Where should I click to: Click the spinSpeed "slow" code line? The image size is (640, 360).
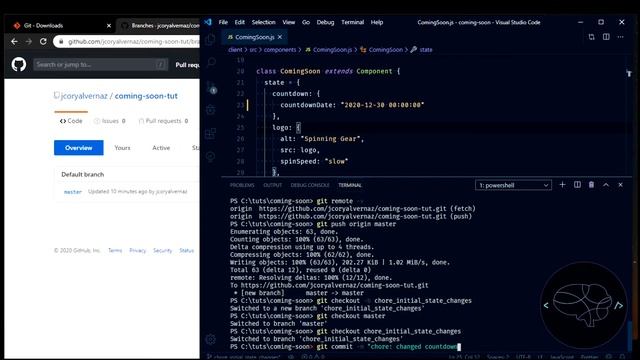click(314, 161)
